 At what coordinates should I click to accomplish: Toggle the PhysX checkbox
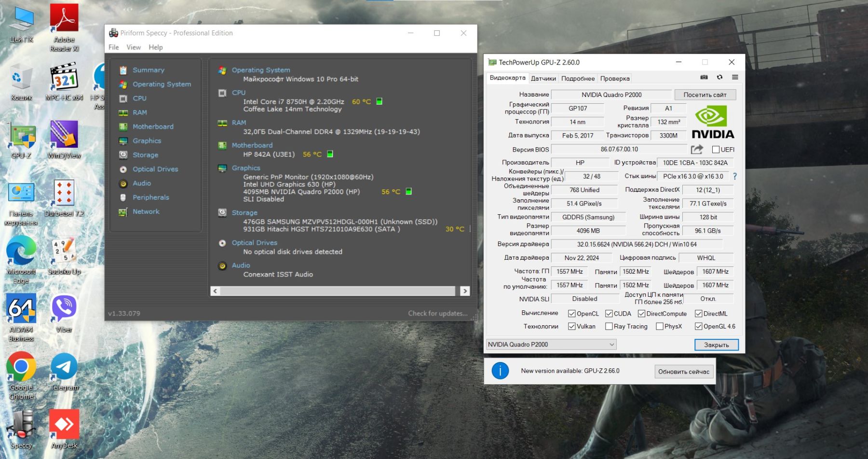tap(660, 326)
